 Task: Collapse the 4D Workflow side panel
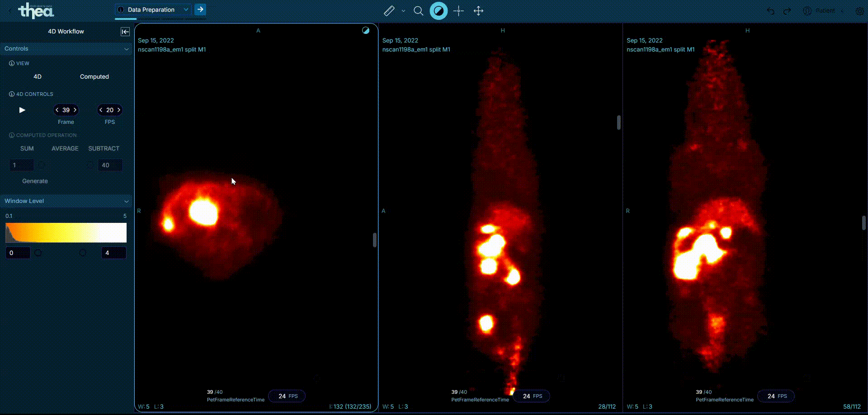point(125,32)
